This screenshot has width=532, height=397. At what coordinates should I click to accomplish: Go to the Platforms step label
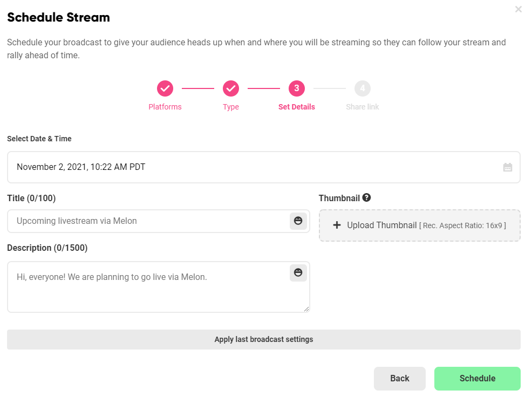click(x=165, y=107)
